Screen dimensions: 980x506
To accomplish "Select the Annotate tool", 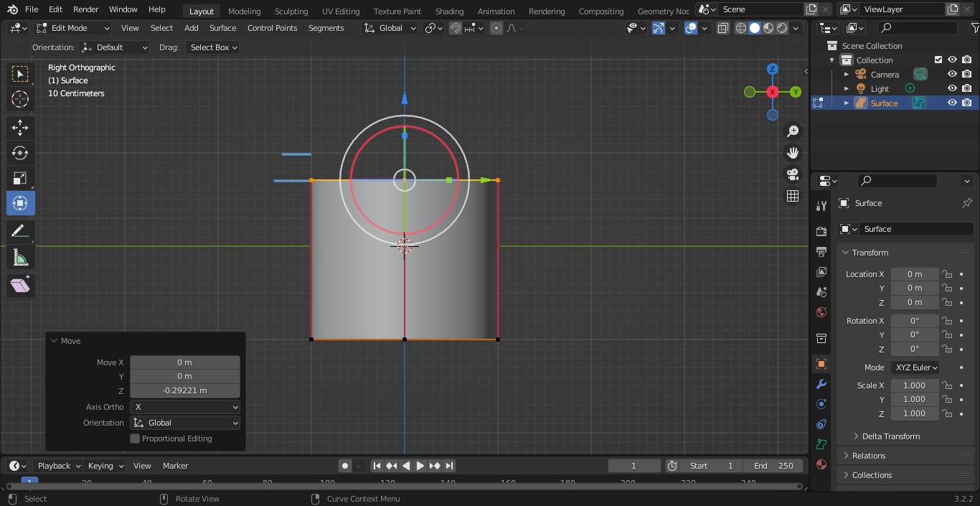I will (20, 232).
